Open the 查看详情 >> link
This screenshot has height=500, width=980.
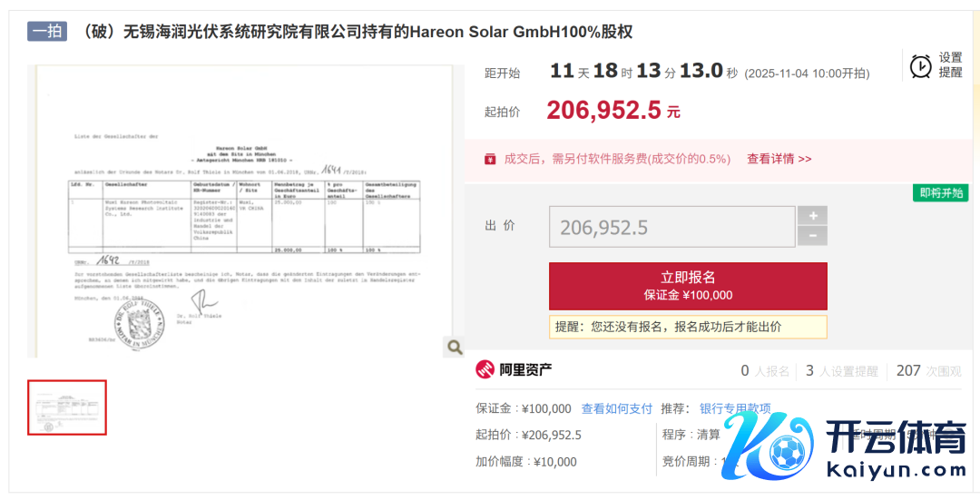[x=779, y=159]
